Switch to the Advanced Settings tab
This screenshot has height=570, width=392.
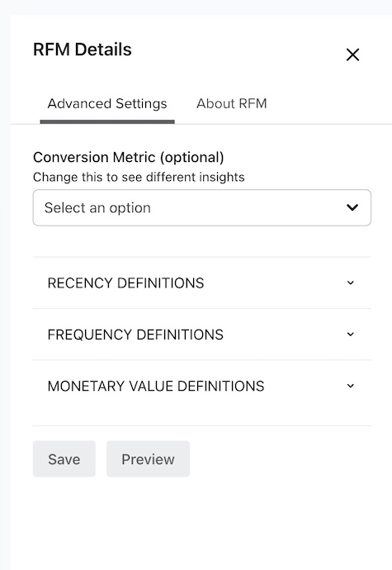click(107, 103)
